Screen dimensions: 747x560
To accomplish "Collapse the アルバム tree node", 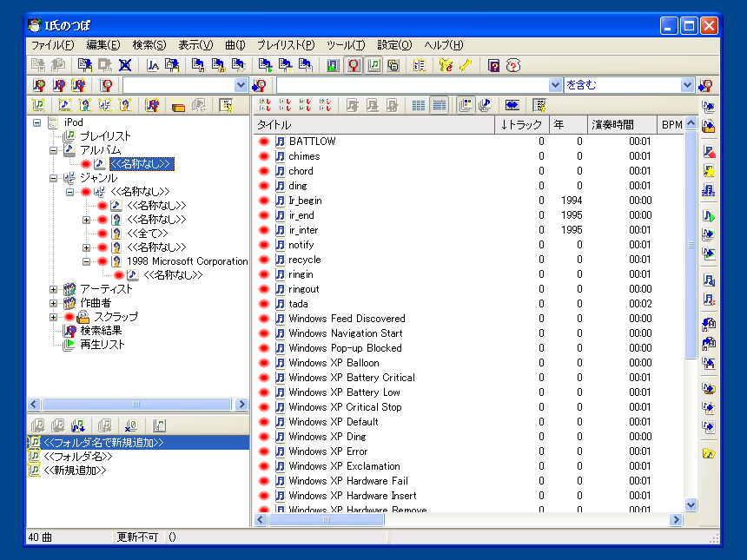I will (53, 150).
